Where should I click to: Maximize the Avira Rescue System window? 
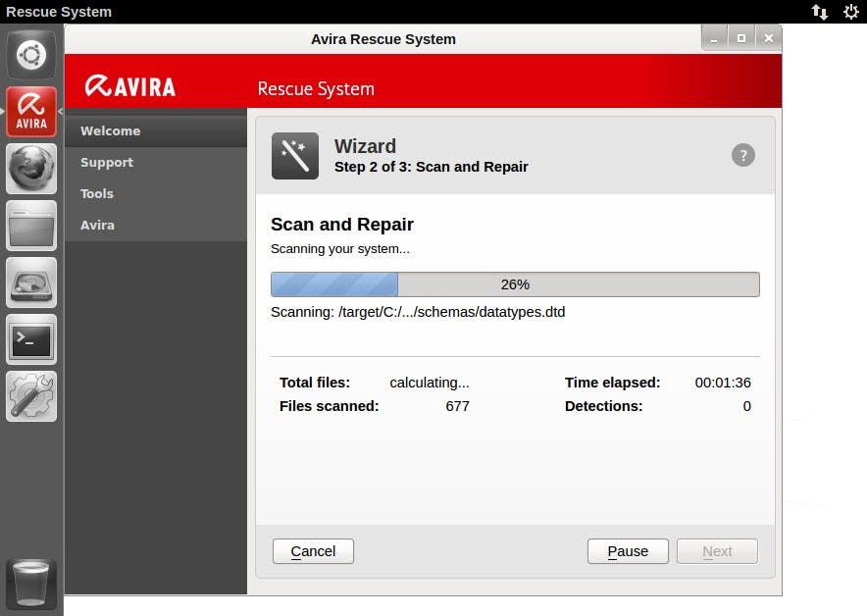point(741,38)
